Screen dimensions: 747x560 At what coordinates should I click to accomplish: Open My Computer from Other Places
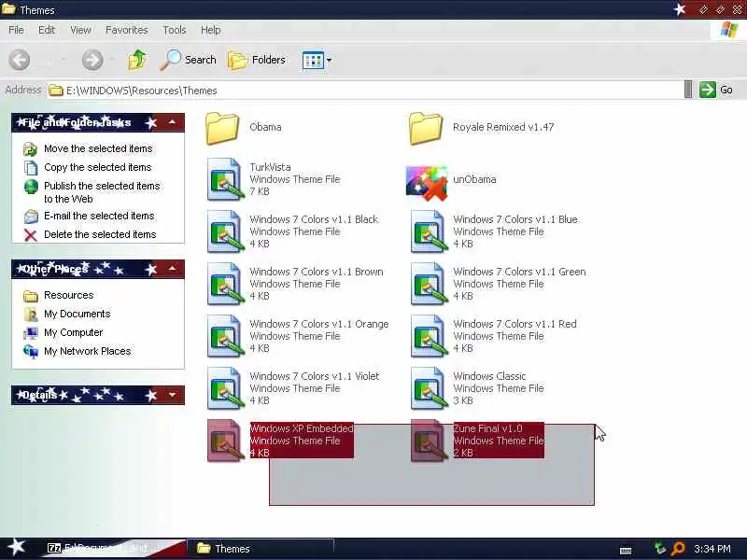click(74, 332)
